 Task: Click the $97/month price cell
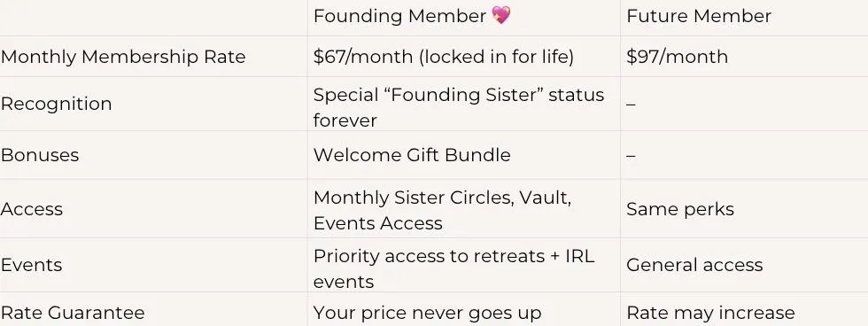pos(677,57)
